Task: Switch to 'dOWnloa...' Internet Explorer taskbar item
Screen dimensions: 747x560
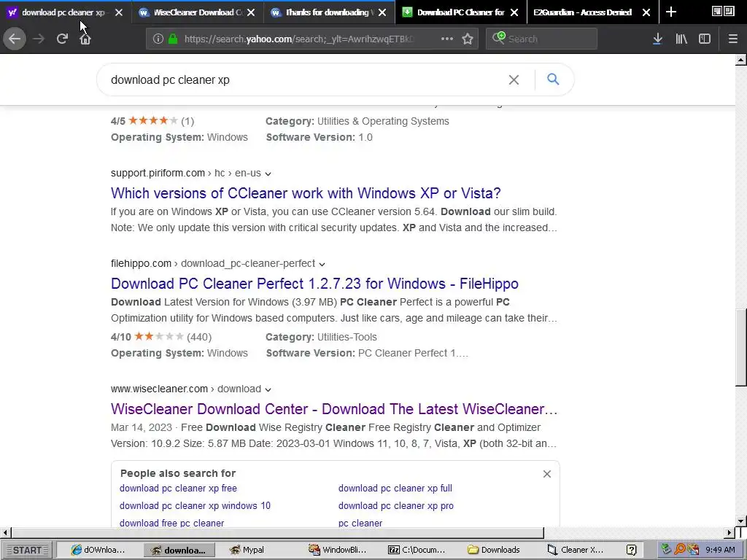Action: 98,550
